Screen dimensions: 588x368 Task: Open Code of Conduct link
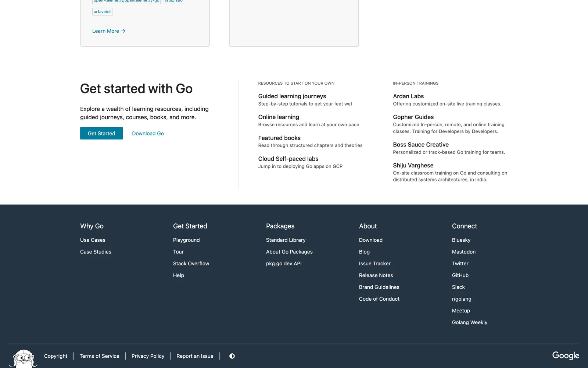click(379, 299)
